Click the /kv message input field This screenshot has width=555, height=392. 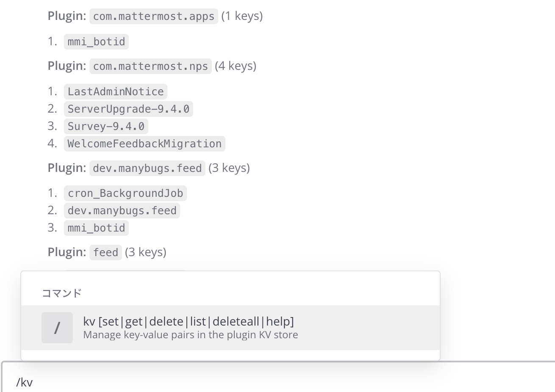[254, 382]
